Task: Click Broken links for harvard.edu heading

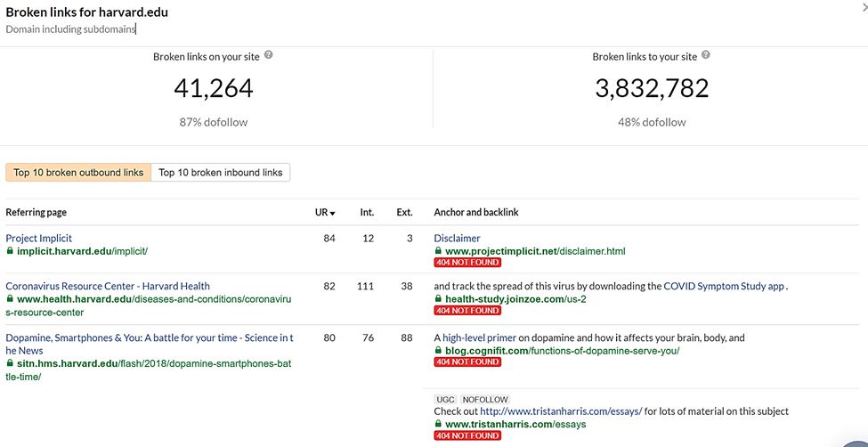Action: [87, 12]
